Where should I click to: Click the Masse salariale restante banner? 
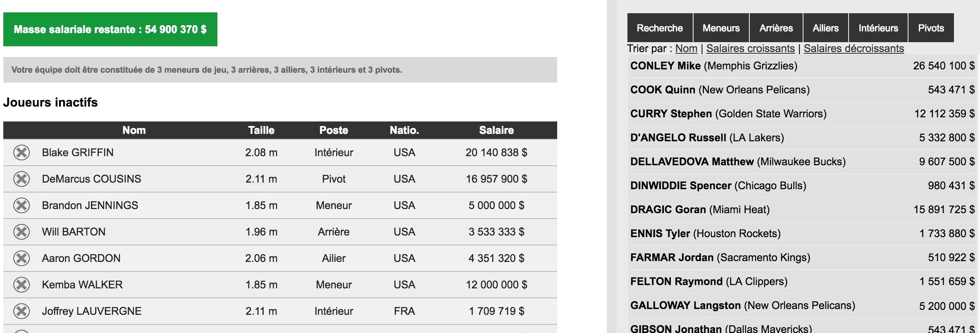(x=110, y=29)
